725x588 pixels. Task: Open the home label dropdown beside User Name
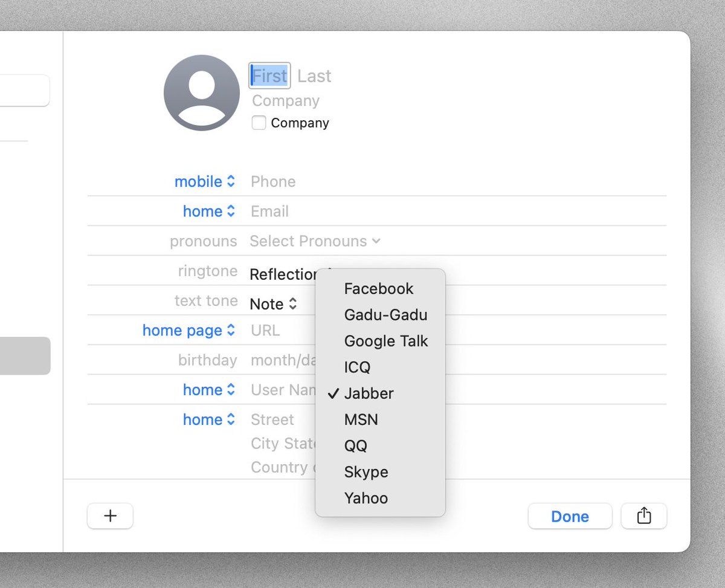point(208,390)
